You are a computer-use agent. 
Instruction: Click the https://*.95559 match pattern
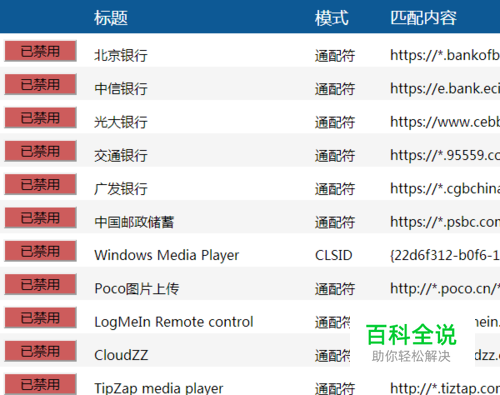point(445,155)
